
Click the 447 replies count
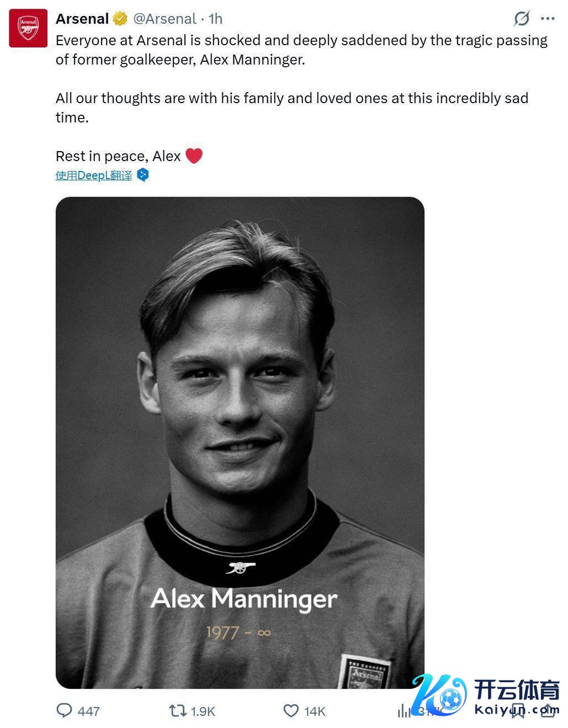click(88, 711)
